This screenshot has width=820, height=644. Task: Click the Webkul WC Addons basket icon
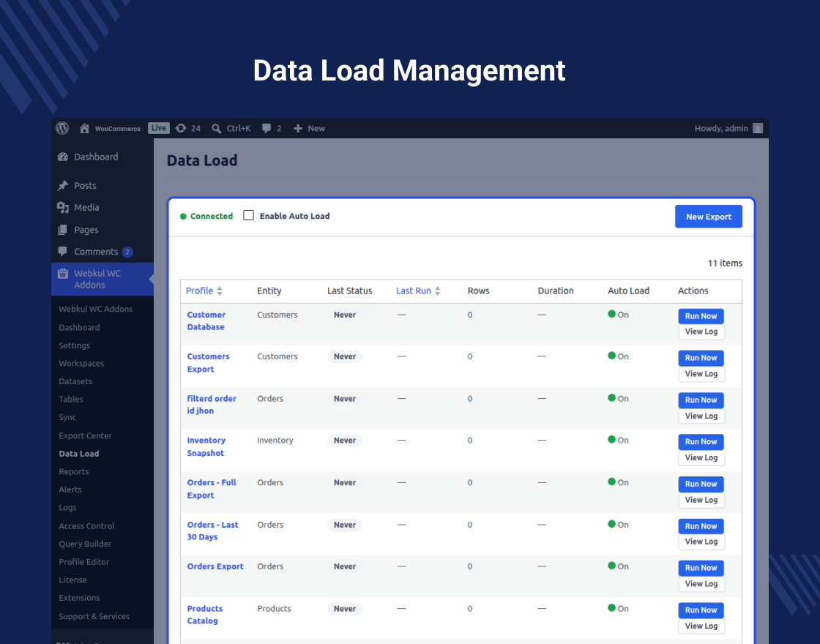click(63, 274)
